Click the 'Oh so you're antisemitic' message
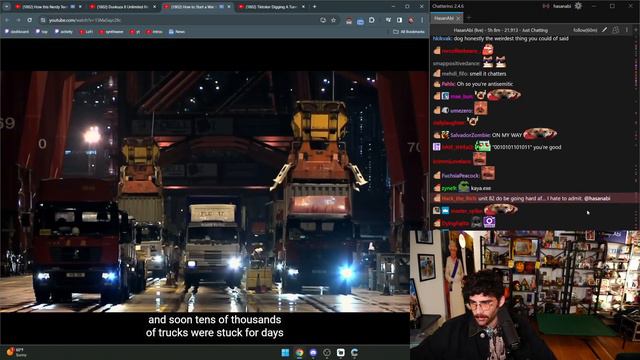The image size is (640, 360). click(x=485, y=84)
